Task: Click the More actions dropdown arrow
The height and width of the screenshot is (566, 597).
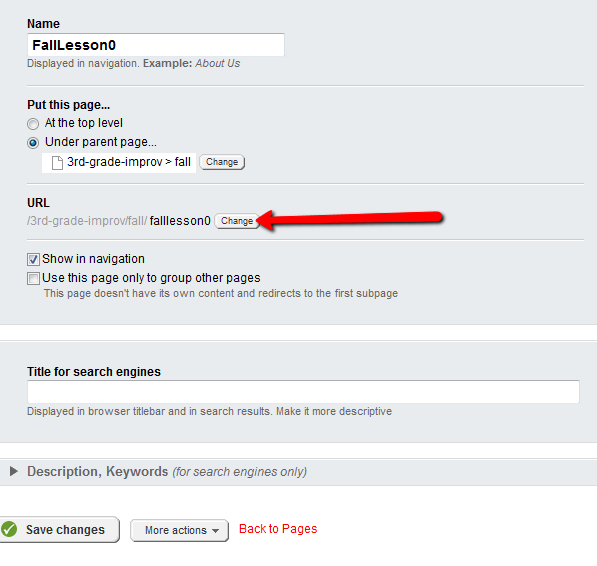Action: click(215, 531)
